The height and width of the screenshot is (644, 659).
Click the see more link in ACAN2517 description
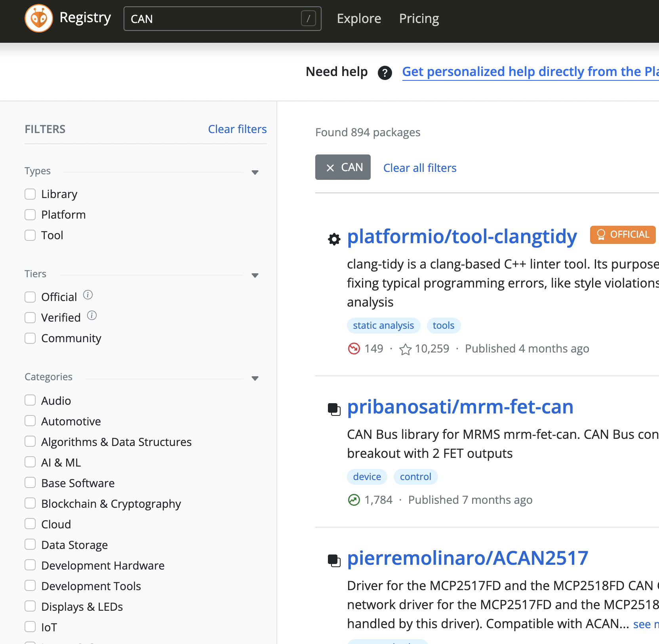pyautogui.click(x=646, y=624)
